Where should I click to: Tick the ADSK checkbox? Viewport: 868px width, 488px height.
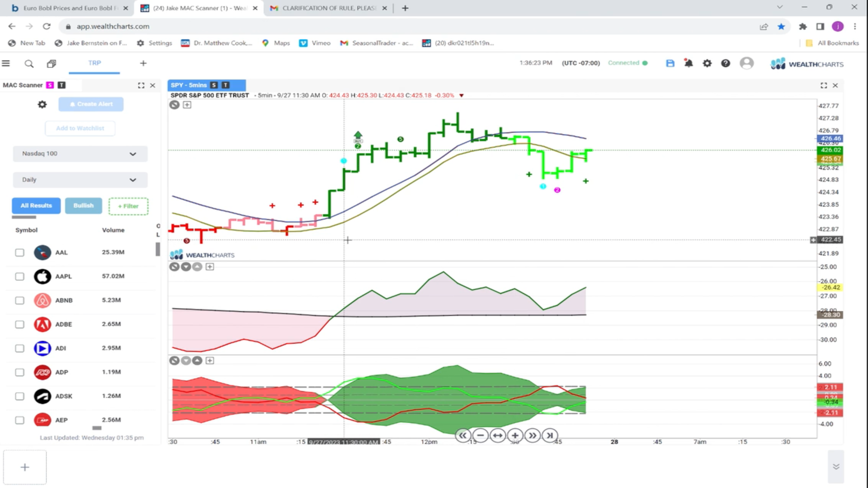click(19, 396)
